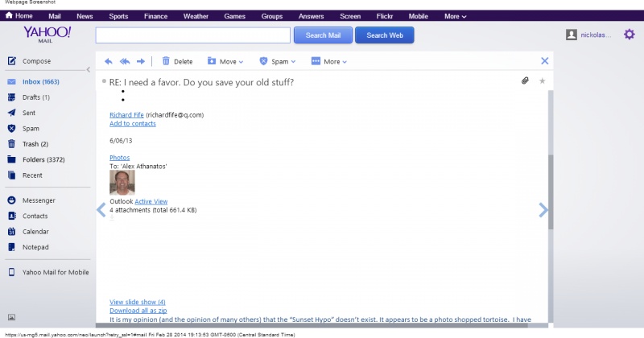Open the Richard Fife sender link

click(x=126, y=115)
